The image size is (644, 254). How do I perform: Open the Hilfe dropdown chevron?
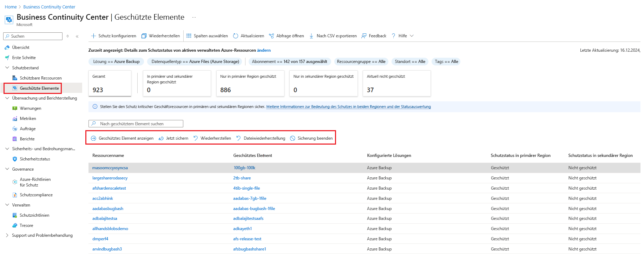point(412,36)
